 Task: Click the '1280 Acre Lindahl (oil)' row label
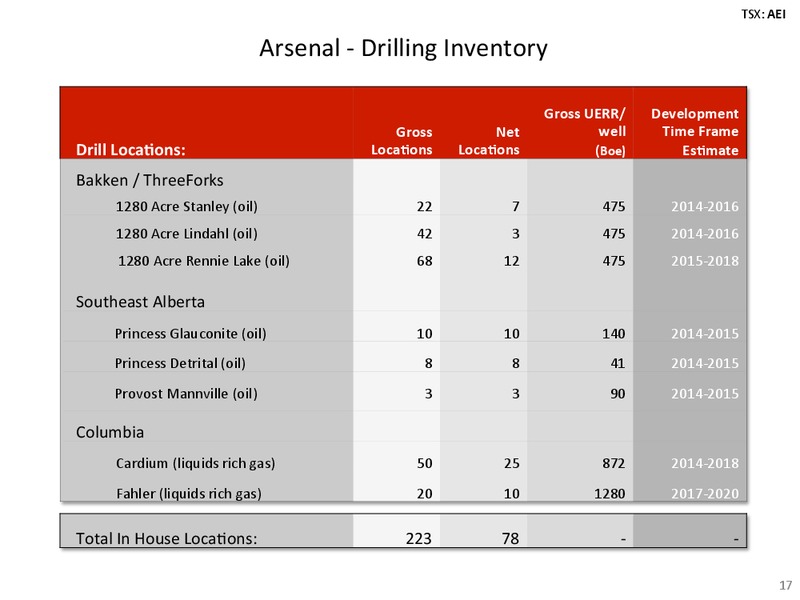point(187,234)
